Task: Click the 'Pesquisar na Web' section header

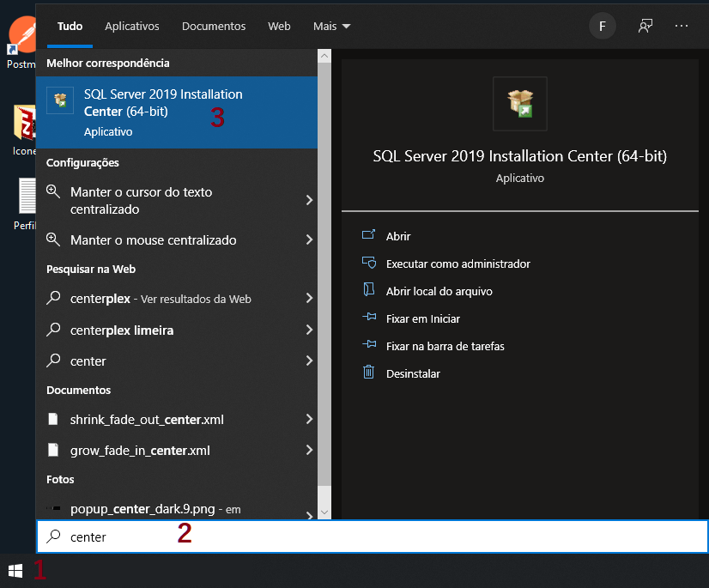Action: point(91,270)
